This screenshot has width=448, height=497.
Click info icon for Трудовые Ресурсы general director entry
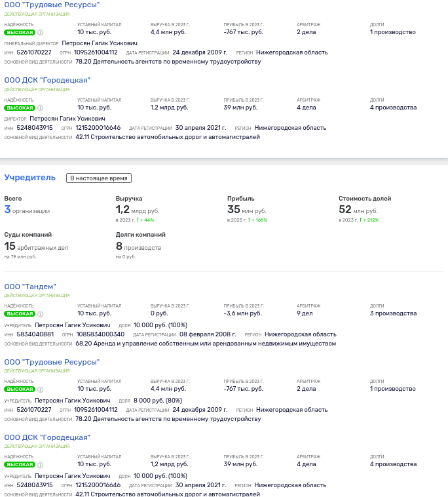(x=41, y=32)
